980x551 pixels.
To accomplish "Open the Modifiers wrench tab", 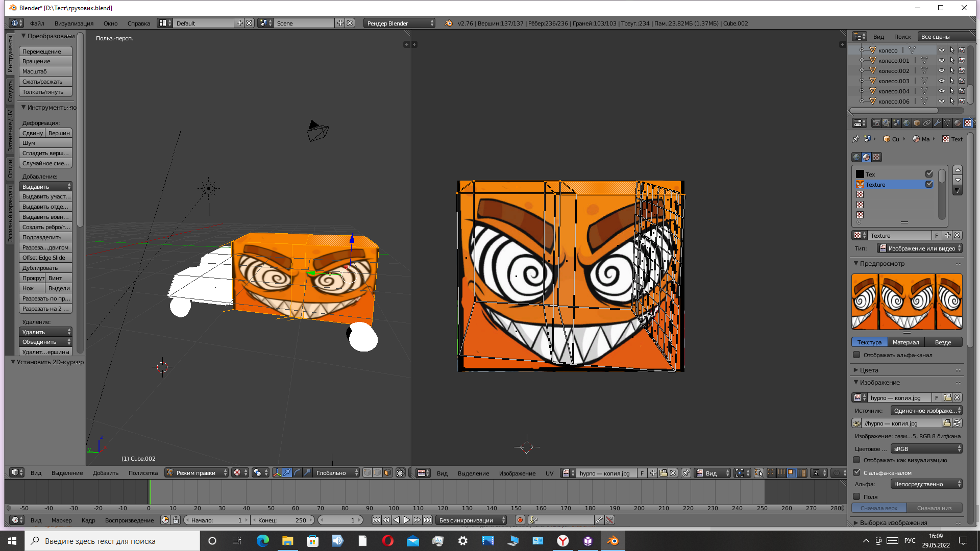I will click(x=937, y=123).
